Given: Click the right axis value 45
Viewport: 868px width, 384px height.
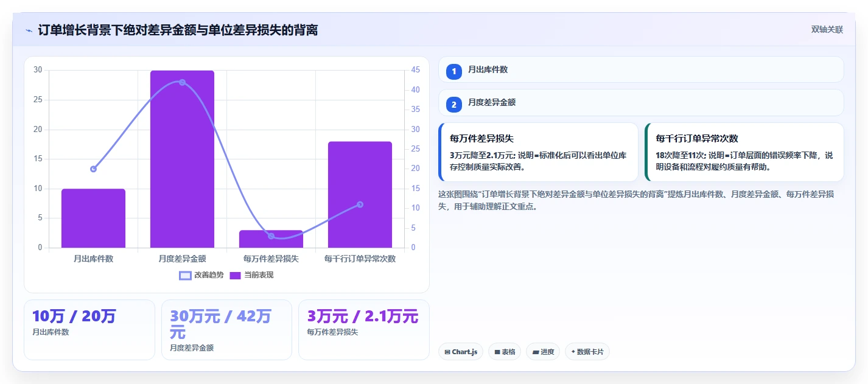Looking at the screenshot, I should click(x=416, y=70).
